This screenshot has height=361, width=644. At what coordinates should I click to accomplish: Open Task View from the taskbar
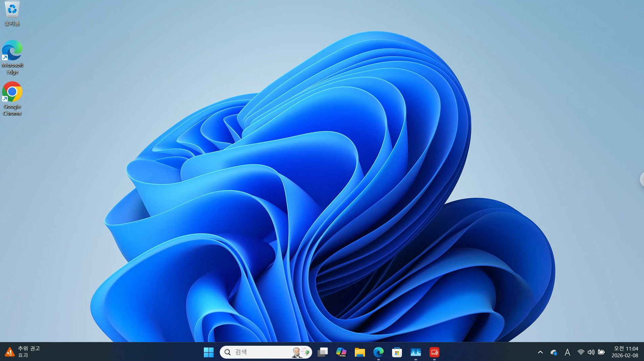(323, 352)
